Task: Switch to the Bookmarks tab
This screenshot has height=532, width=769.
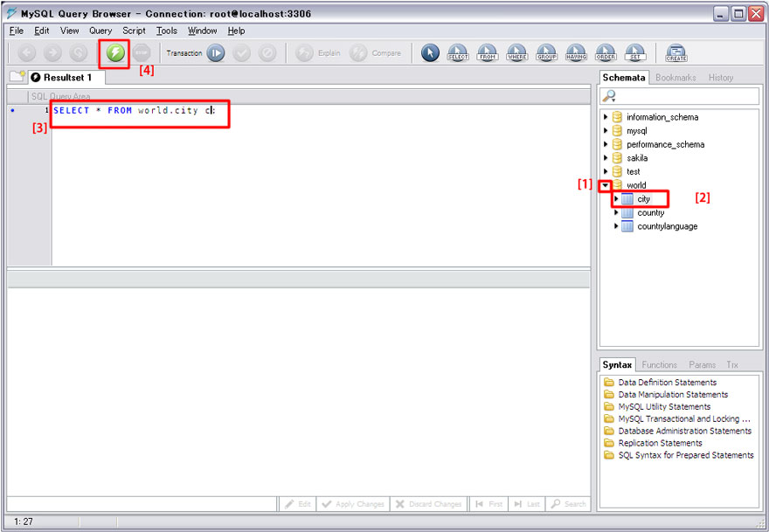Action: point(675,78)
